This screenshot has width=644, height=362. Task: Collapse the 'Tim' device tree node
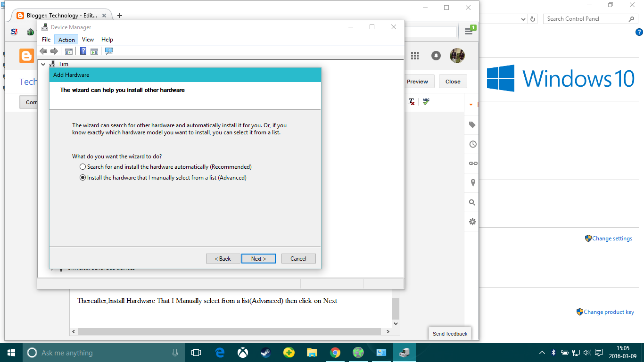coord(43,64)
